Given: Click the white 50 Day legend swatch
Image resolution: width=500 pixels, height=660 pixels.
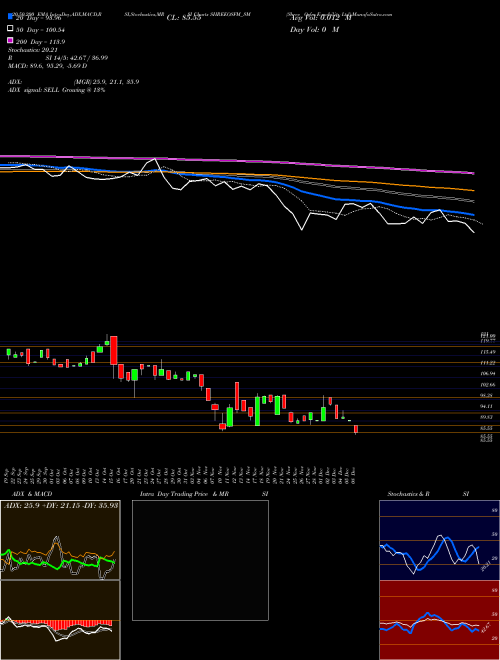Looking at the screenshot, I should 10,29.
